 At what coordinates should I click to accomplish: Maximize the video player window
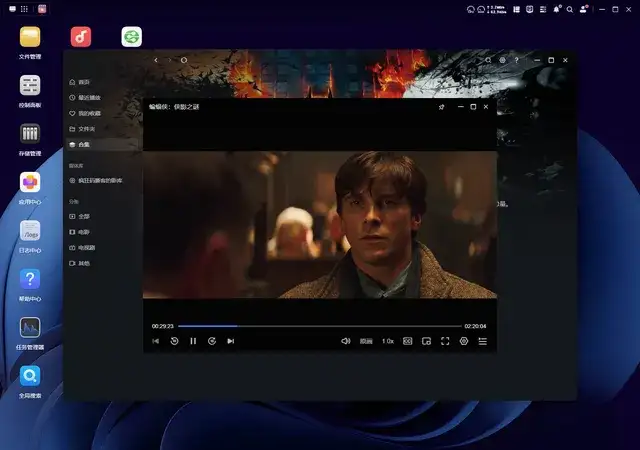(x=473, y=107)
